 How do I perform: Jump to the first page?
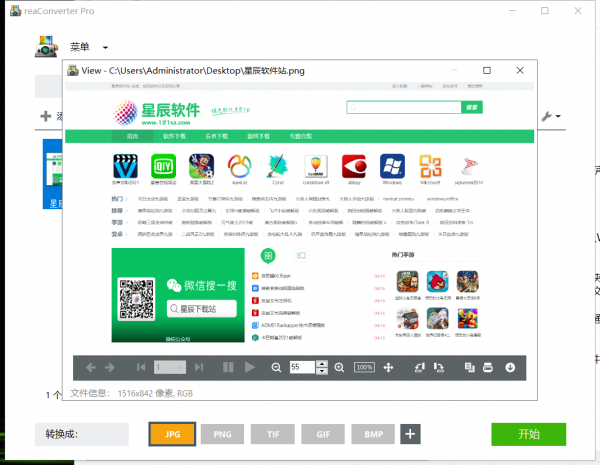point(141,367)
